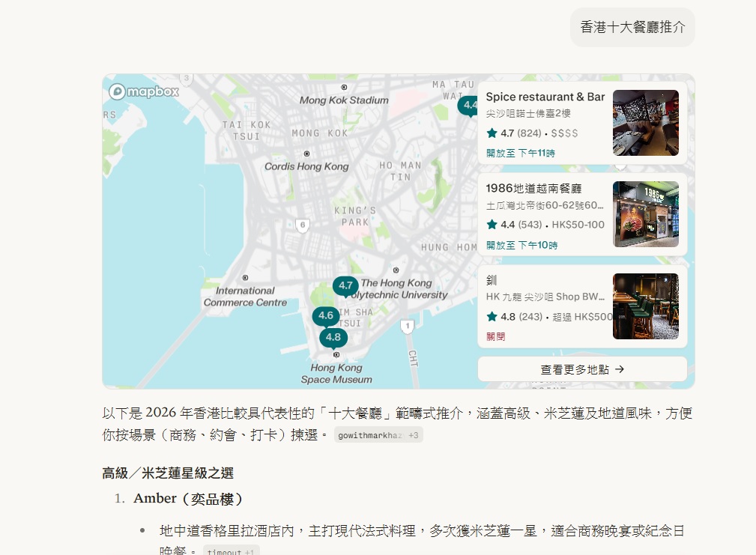Viewport: 756px width, 555px height.
Task: Click 1986地道越南餐廳 storefront thumbnail
Action: pyautogui.click(x=646, y=214)
